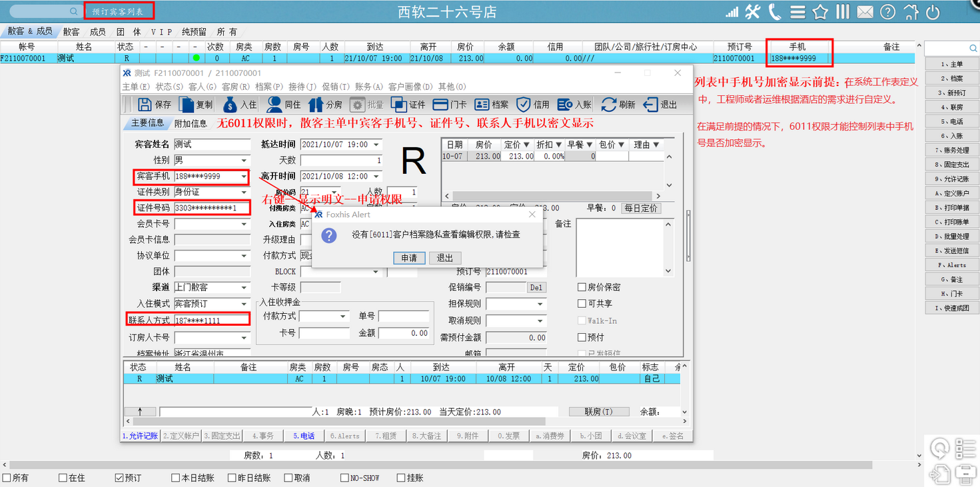This screenshot has width=980, height=487.
Task: Open the 协议单位 dropdown
Action: (x=244, y=256)
